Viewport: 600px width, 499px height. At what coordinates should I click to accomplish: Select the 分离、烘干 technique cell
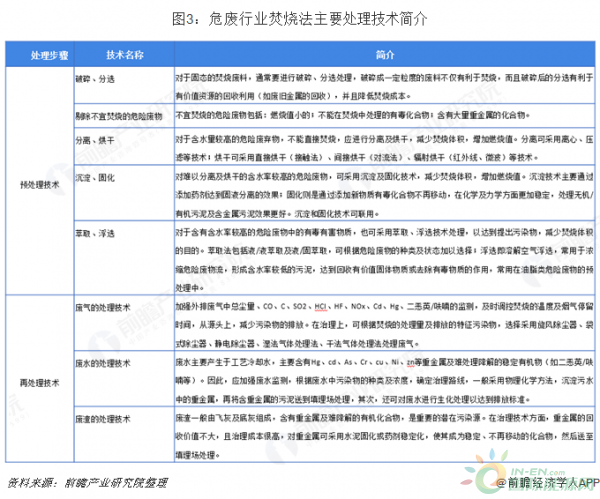coord(97,142)
